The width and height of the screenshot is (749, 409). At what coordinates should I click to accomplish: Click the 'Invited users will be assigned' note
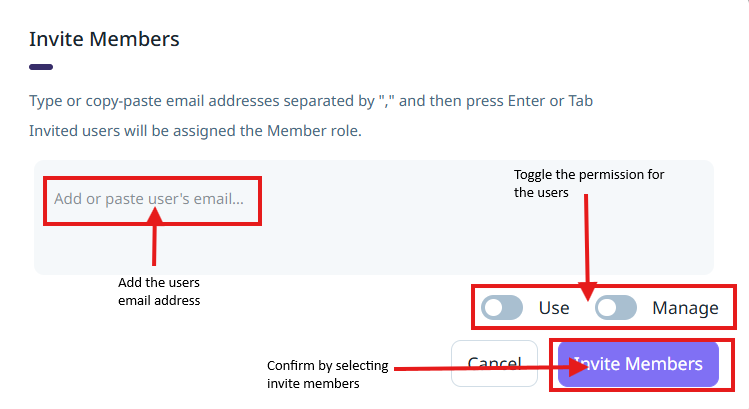coord(195,131)
